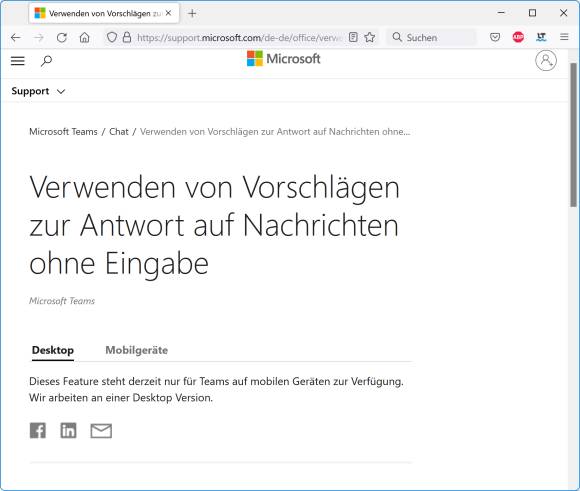
Task: Minimize the browser window
Action: [501, 13]
